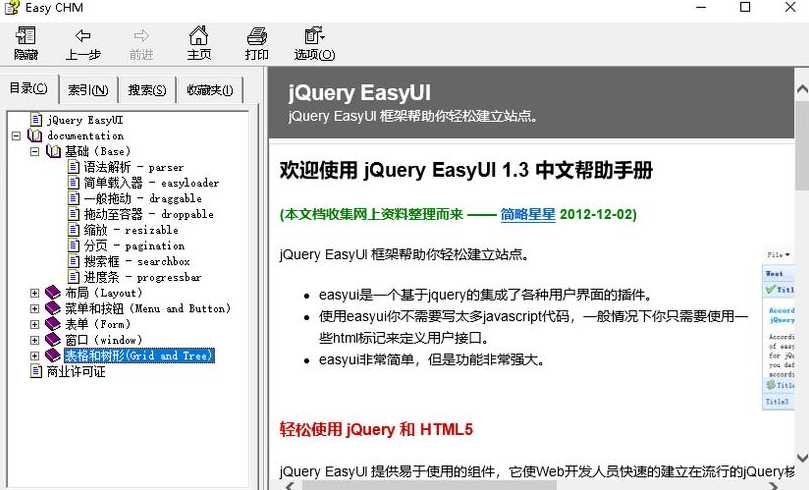
Task: Collapse the documentation tree node
Action: pos(16,136)
